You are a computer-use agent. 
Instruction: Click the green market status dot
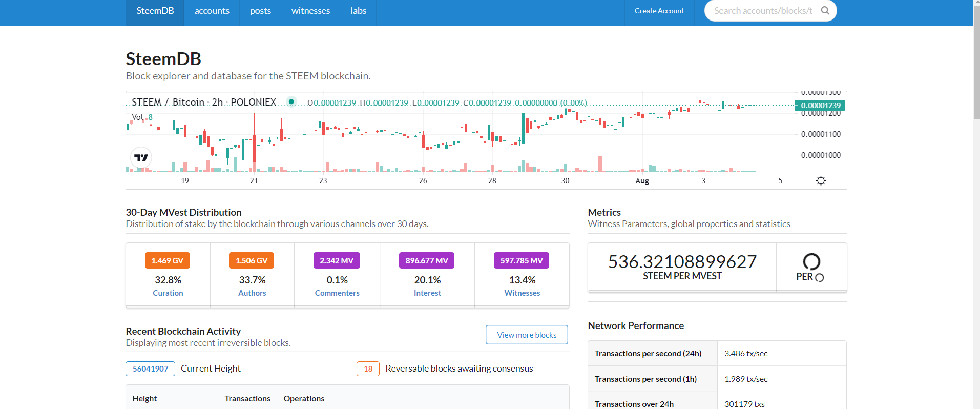coord(291,101)
